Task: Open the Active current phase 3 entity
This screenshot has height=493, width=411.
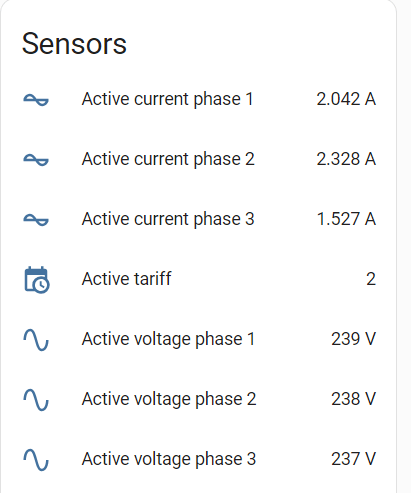Action: tap(168, 219)
